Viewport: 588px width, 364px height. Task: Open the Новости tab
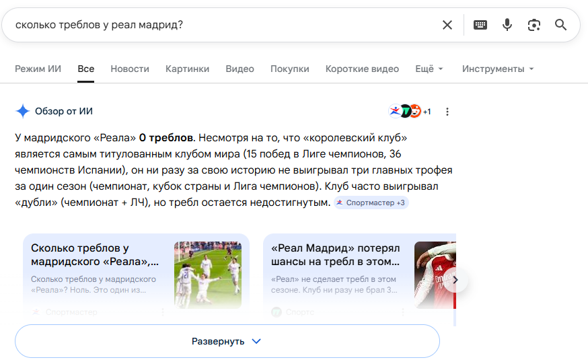pos(130,69)
